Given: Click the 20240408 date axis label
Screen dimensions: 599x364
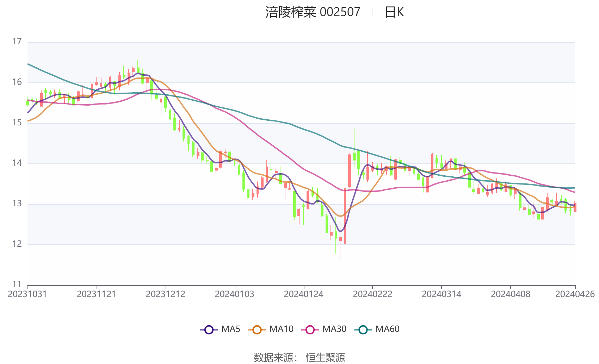Looking at the screenshot, I should (511, 294).
